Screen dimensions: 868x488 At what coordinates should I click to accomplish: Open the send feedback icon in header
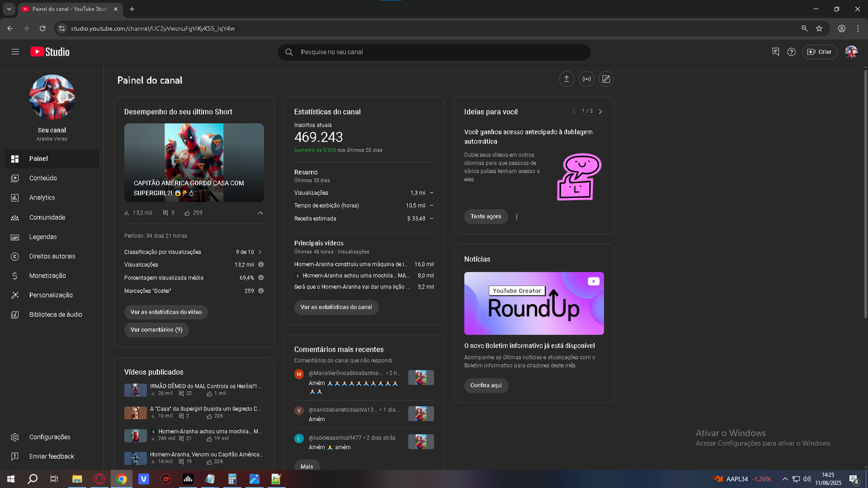pyautogui.click(x=775, y=52)
